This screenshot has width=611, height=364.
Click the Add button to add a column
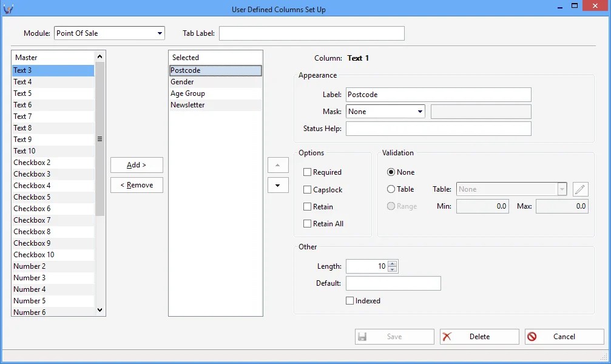[137, 164]
